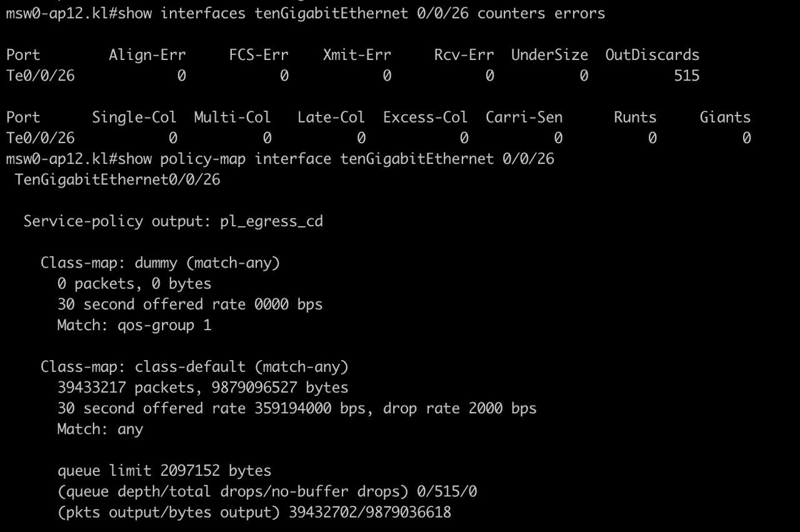Select the Xmit-Err column header text

coord(357,55)
